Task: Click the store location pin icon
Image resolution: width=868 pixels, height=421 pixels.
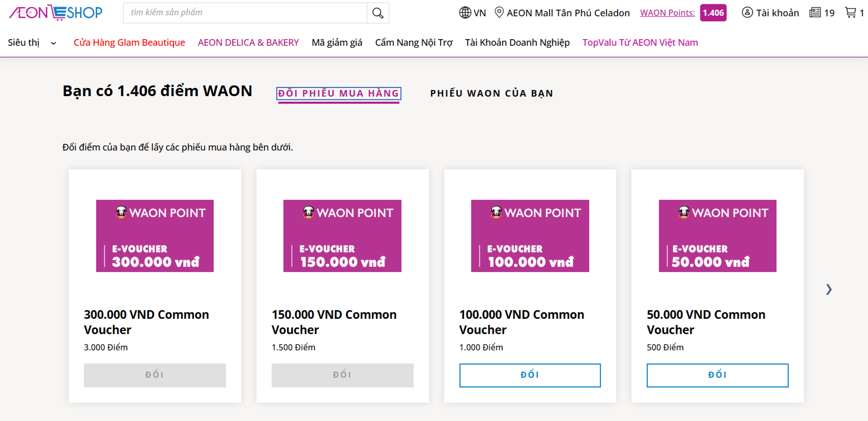Action: coord(499,12)
